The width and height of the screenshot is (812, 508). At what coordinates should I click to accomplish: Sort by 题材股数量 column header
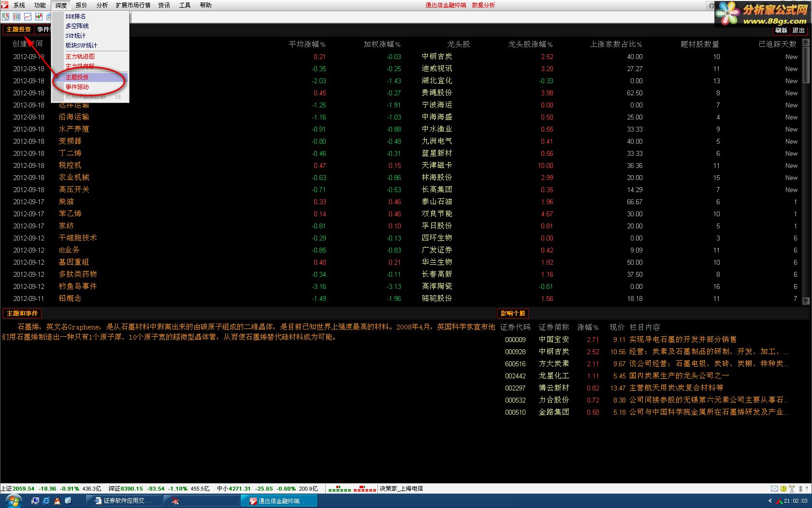click(x=700, y=44)
